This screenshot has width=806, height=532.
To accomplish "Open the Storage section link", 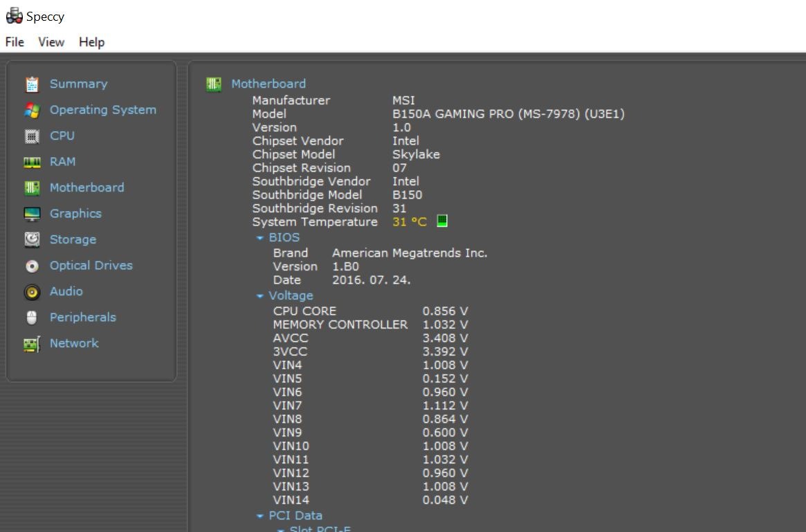I will [73, 239].
